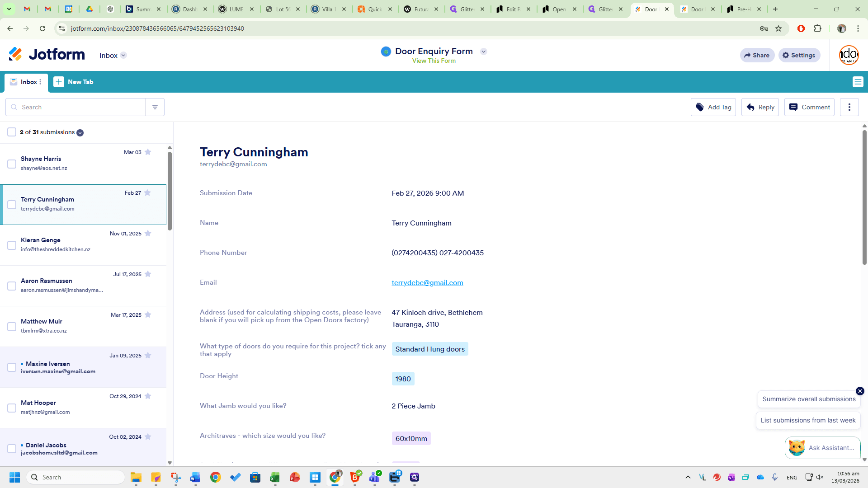
Task: Select the Inbox tab
Action: tap(26, 82)
